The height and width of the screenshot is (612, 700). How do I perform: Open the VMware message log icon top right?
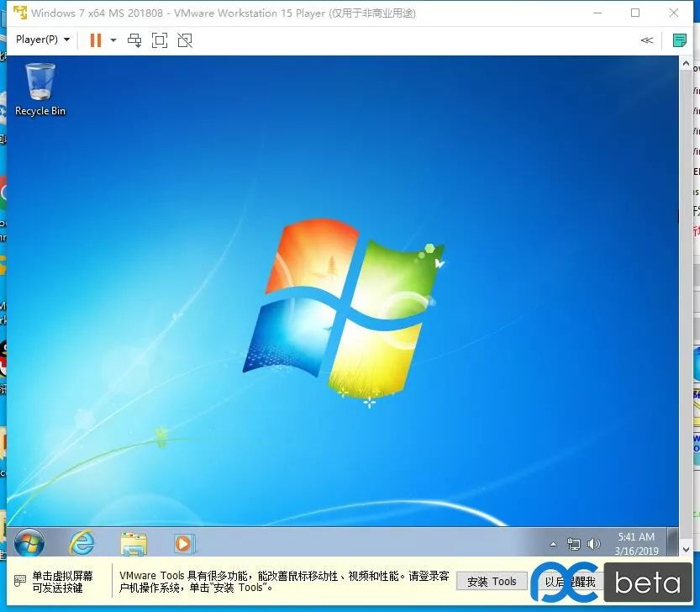click(x=678, y=40)
